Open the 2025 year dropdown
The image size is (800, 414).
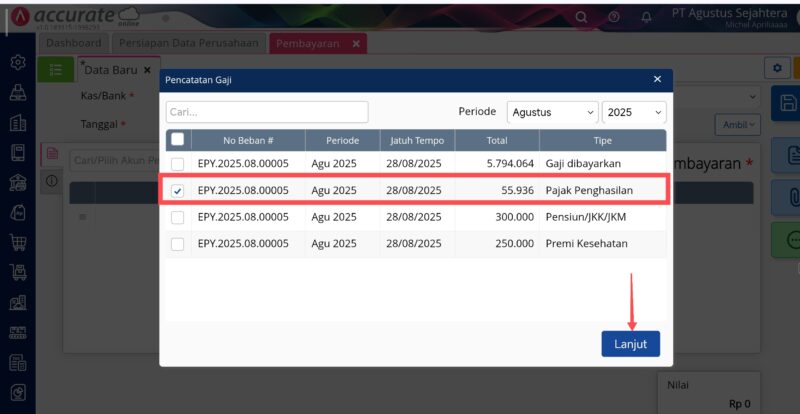(x=633, y=112)
